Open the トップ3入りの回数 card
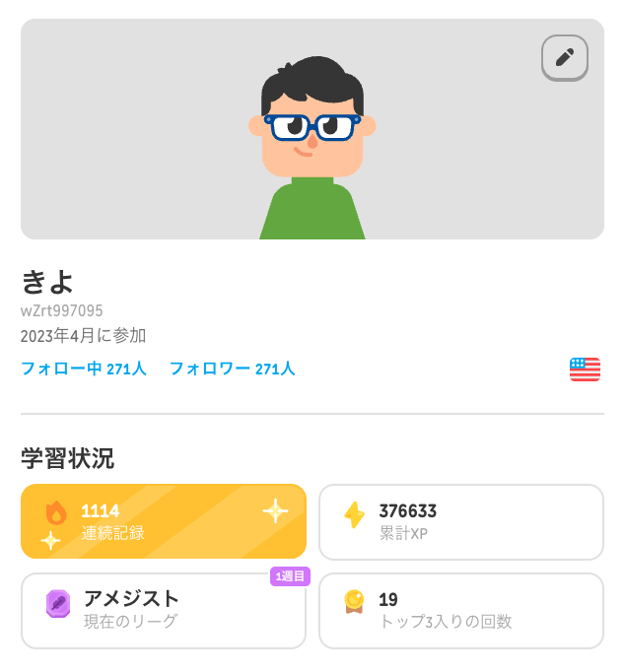 tap(461, 611)
